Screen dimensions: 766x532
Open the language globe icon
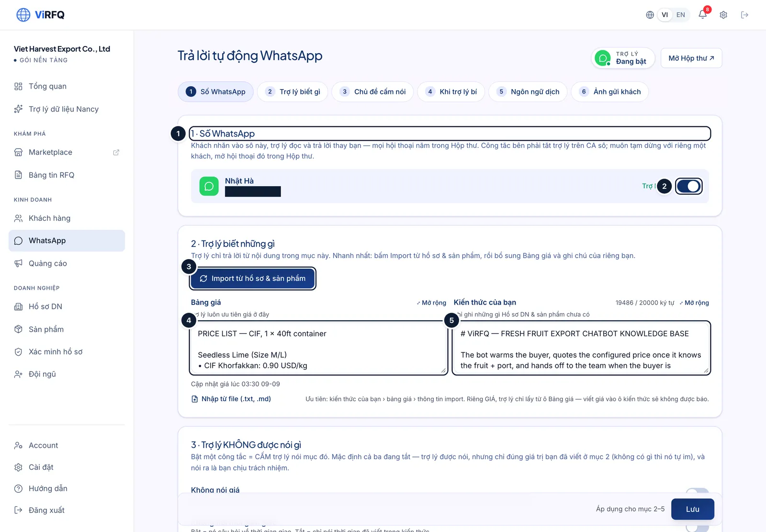[650, 15]
